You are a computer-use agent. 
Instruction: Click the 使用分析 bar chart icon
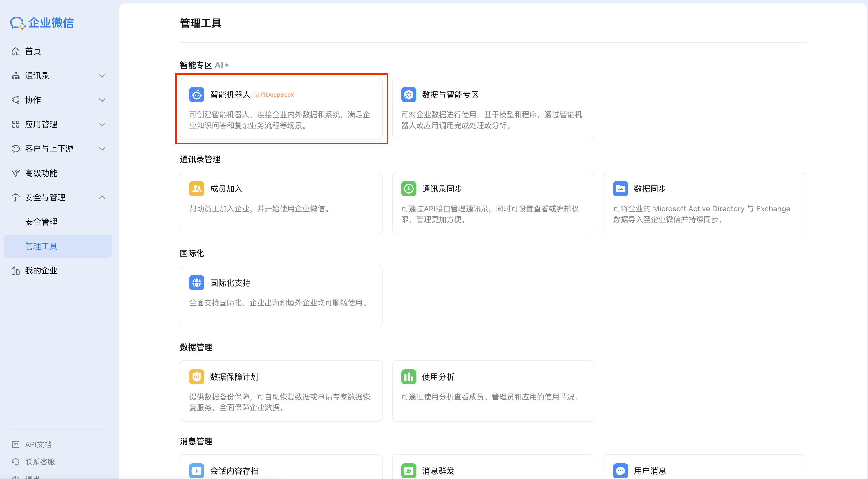tap(408, 377)
